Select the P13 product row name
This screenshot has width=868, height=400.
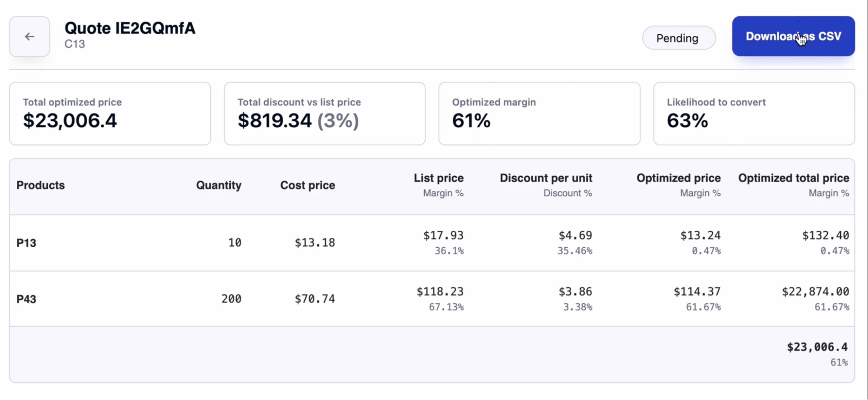pyautogui.click(x=26, y=243)
